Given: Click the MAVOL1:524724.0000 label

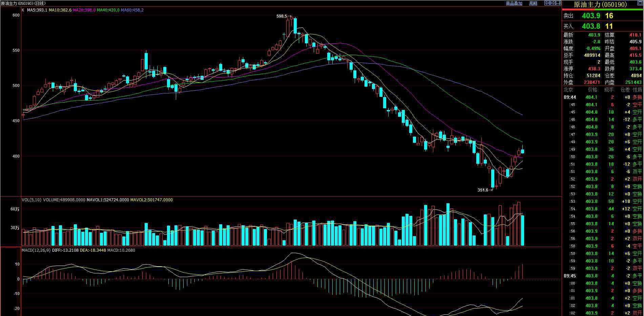Looking at the screenshot, I should coord(108,200).
